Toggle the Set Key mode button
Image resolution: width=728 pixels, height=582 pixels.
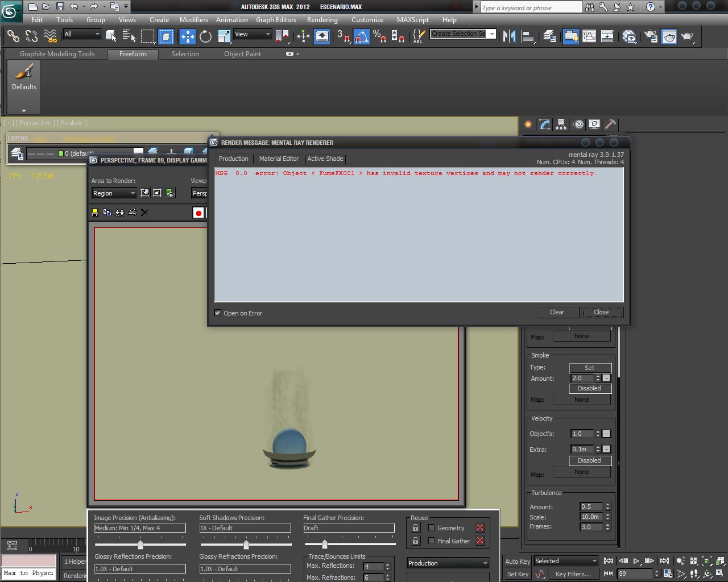[x=518, y=574]
